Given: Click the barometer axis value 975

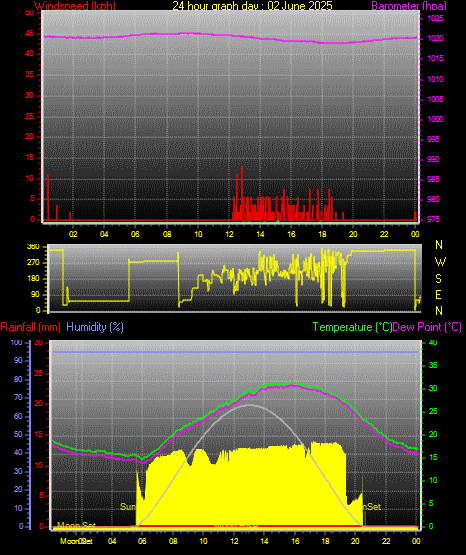Looking at the screenshot, I should tap(433, 219).
